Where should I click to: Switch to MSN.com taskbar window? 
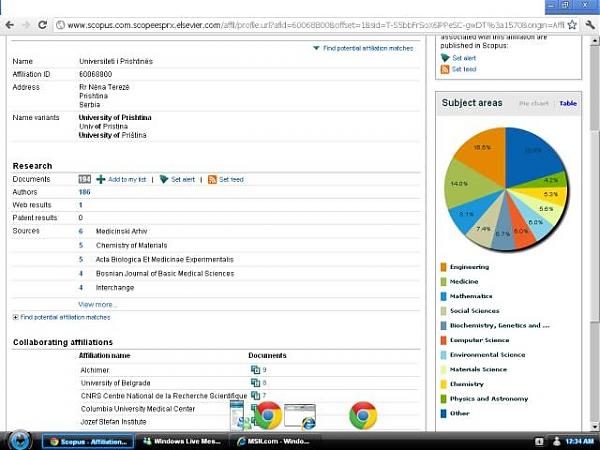click(272, 442)
